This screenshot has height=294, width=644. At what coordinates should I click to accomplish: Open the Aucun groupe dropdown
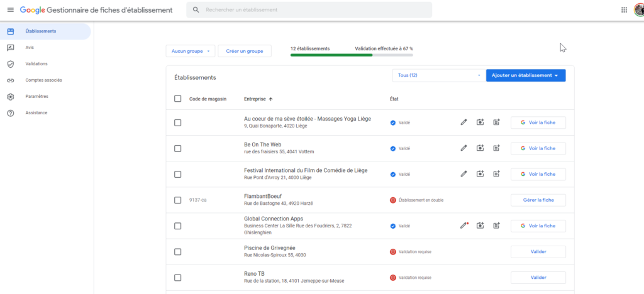pos(191,52)
